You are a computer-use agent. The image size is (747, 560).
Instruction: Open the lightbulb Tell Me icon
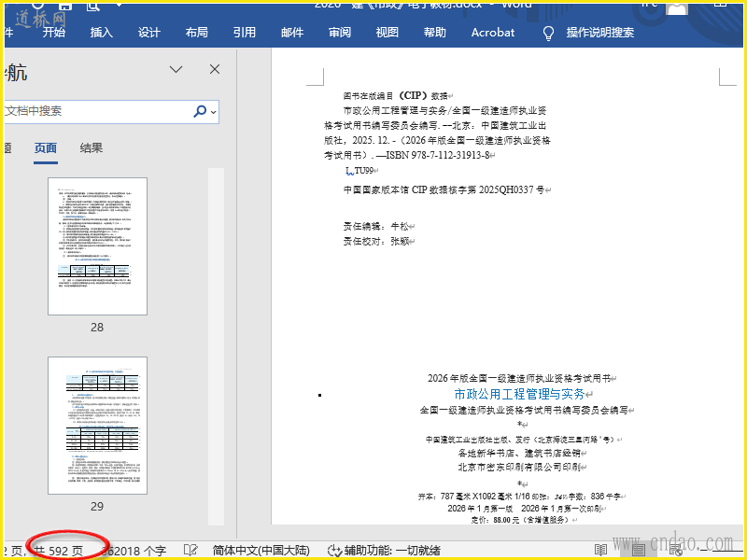pos(548,33)
